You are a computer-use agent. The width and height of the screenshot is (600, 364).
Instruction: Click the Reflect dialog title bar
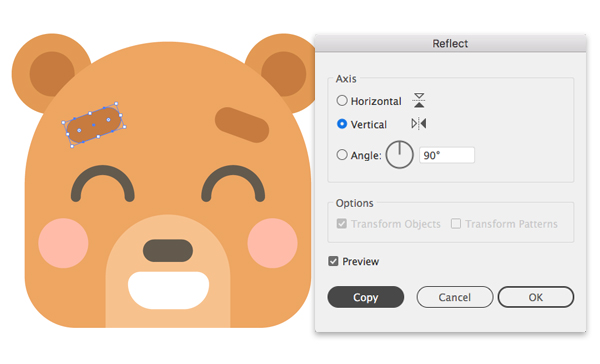[450, 43]
